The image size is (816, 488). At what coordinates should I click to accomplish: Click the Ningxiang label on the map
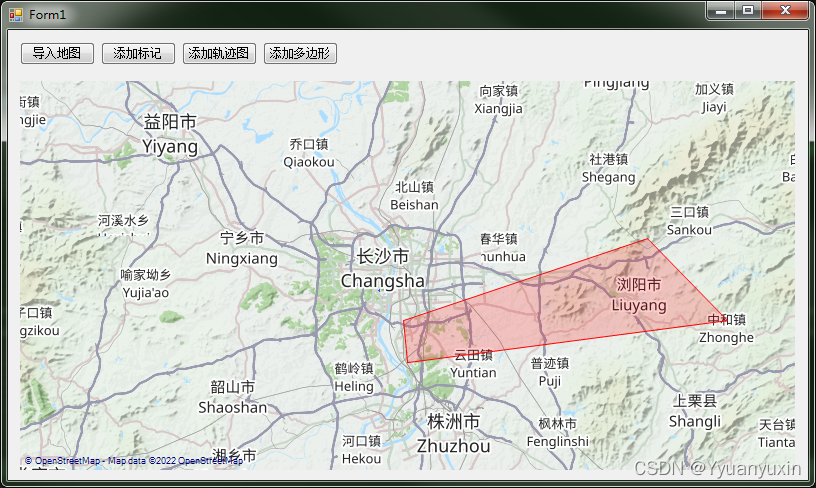pyautogui.click(x=242, y=248)
